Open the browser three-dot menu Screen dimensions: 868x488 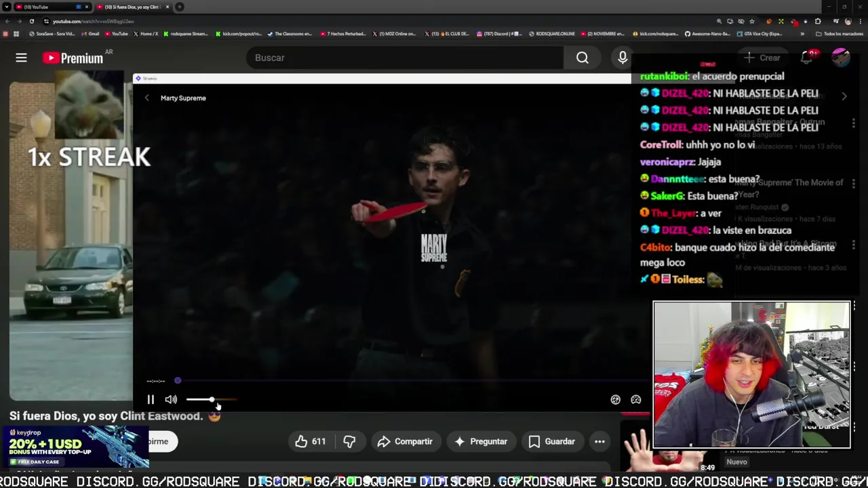click(x=861, y=21)
